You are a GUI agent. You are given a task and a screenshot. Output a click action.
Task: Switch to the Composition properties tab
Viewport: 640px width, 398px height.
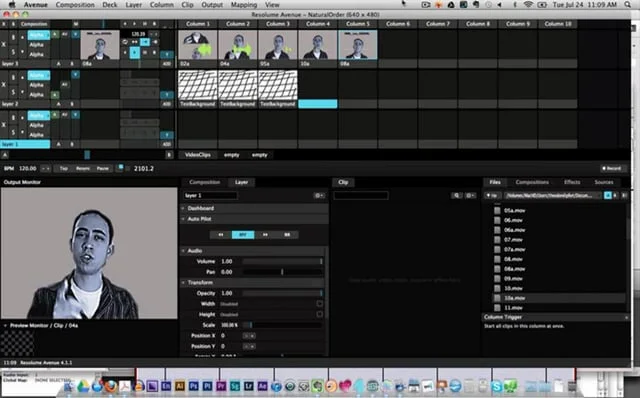point(205,182)
